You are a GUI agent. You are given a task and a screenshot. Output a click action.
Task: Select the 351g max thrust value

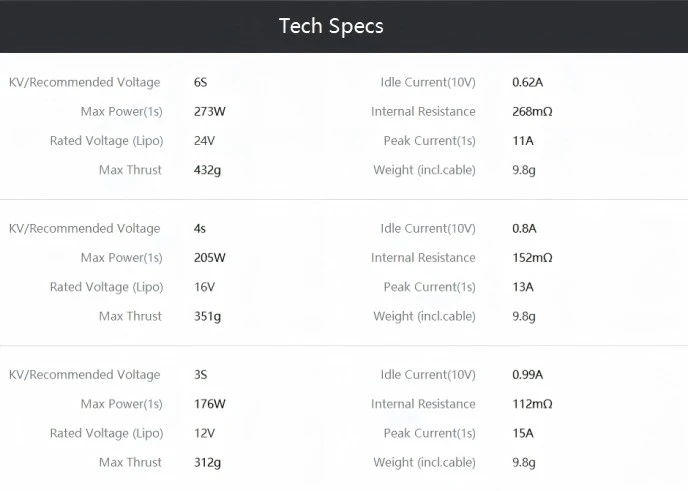(x=208, y=316)
